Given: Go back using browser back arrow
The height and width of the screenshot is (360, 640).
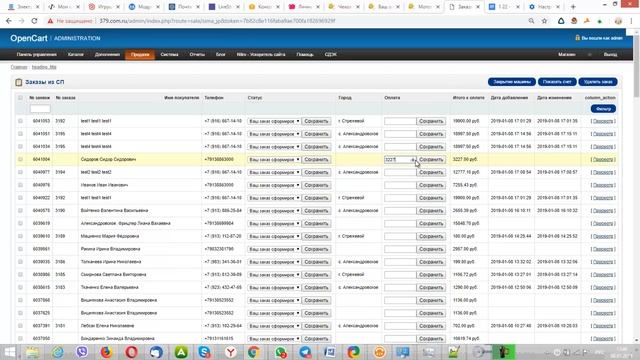Looking at the screenshot, I should pyautogui.click(x=9, y=21).
